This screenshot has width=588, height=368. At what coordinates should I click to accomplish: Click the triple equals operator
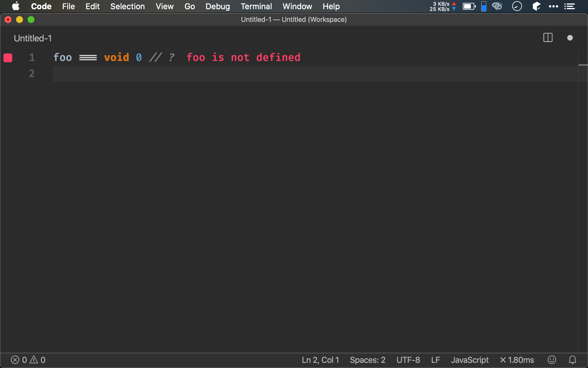coord(88,58)
